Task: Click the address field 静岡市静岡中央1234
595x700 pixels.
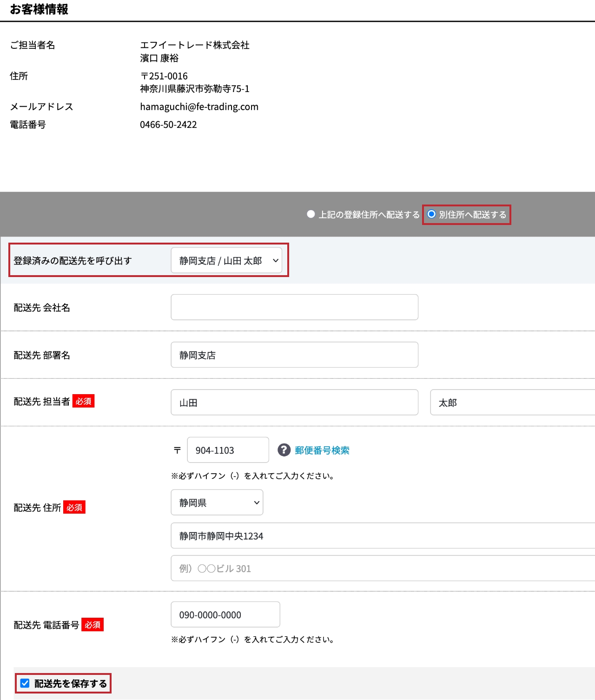Action: point(382,536)
